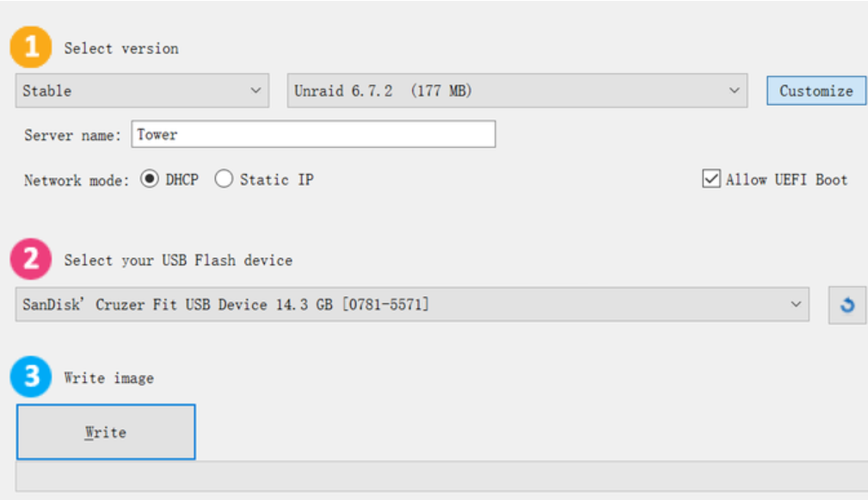Click the "Select your USB Flash device" heading
The width and height of the screenshot is (868, 500).
point(178,260)
